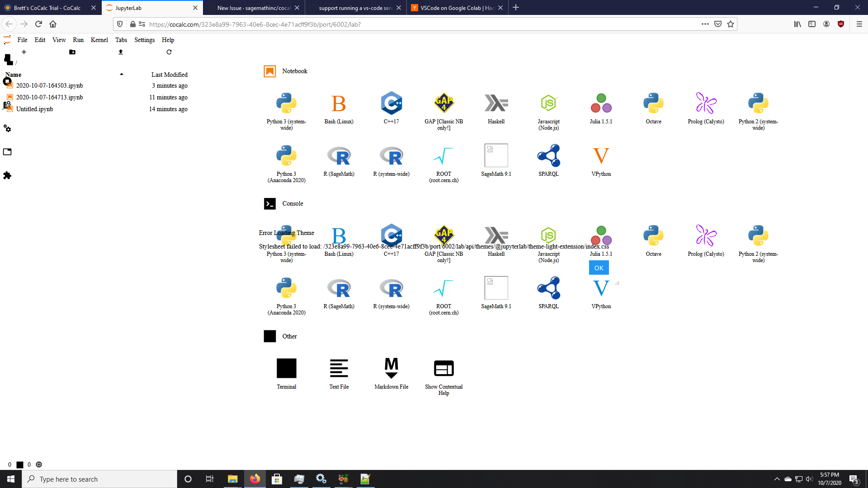Launch the Julia 1.5.1 notebook icon
The image size is (868, 488).
pyautogui.click(x=601, y=104)
